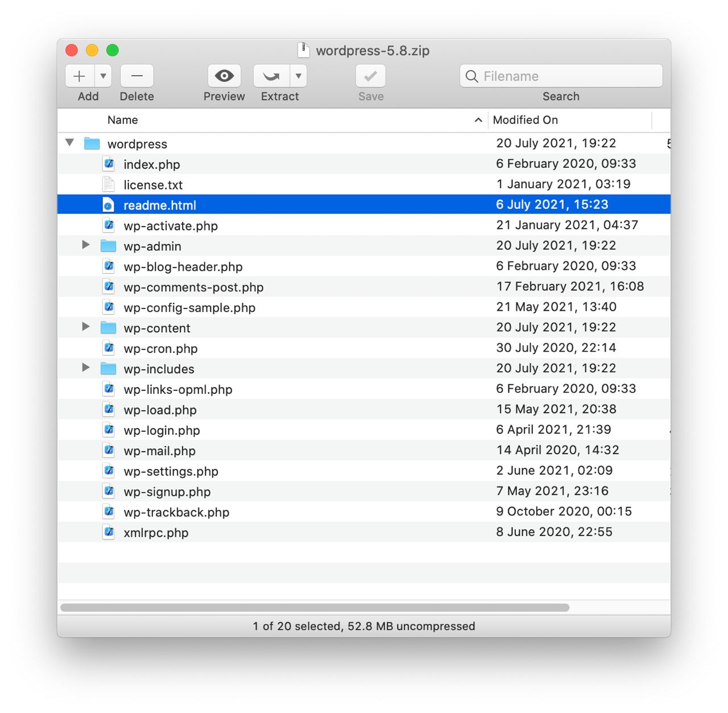Select the license.txt file name
The image size is (728, 713).
coord(153,185)
